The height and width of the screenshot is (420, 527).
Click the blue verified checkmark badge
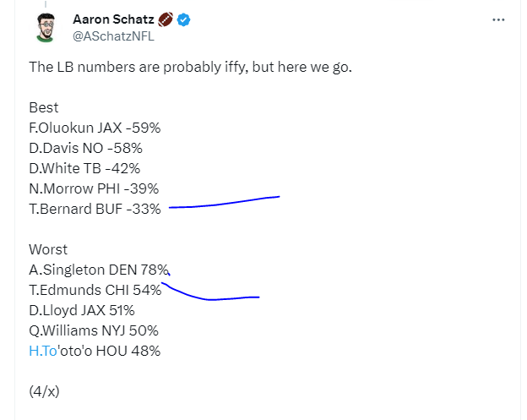pos(183,19)
